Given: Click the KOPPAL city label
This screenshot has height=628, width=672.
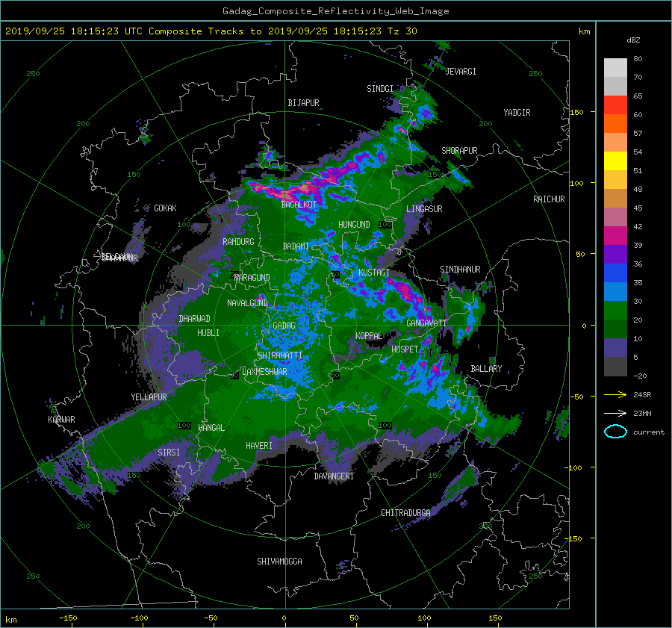Looking at the screenshot, I should tap(369, 336).
